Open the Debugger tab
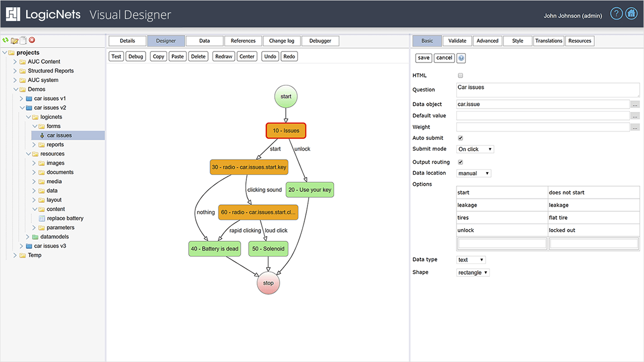The image size is (644, 362). tap(320, 41)
